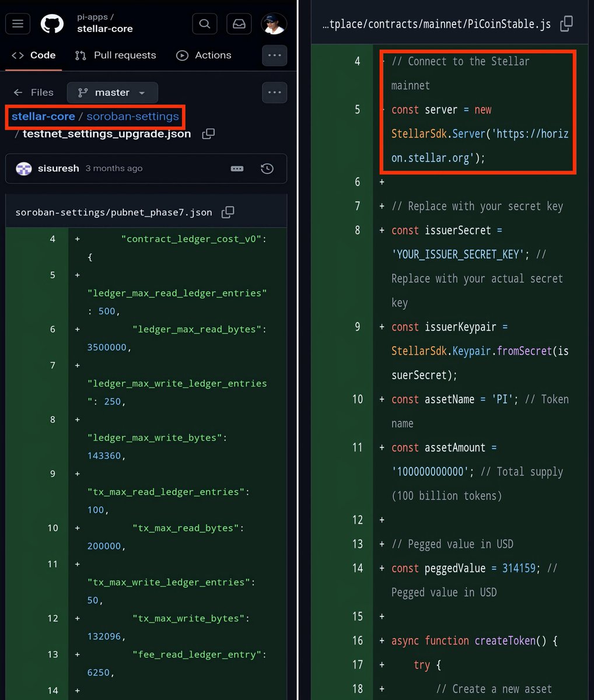Switch to the Pull requests tab
Screen dimensions: 594x700
coord(116,55)
